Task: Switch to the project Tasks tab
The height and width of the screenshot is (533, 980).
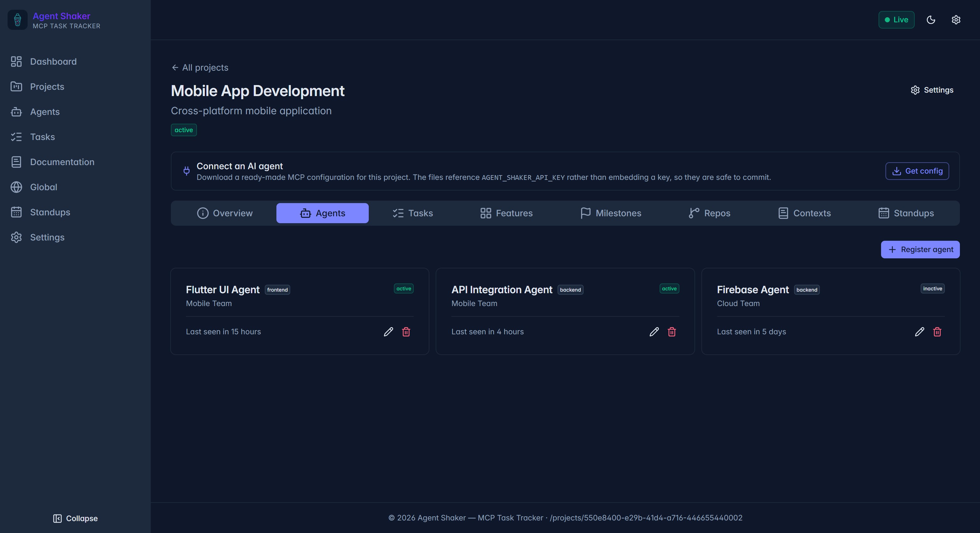Action: 413,213
